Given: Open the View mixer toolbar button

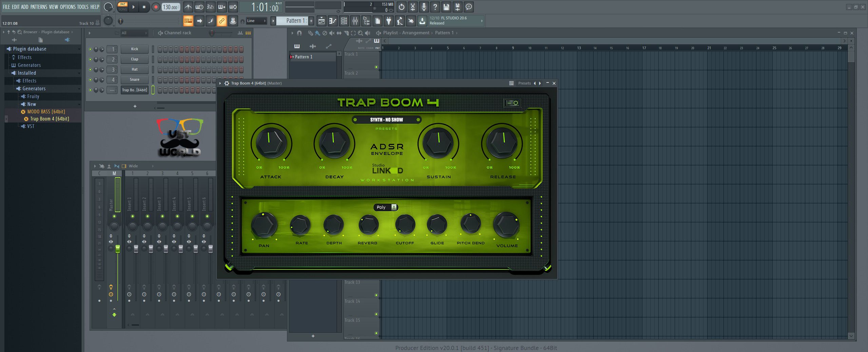Looking at the screenshot, I should tap(355, 21).
